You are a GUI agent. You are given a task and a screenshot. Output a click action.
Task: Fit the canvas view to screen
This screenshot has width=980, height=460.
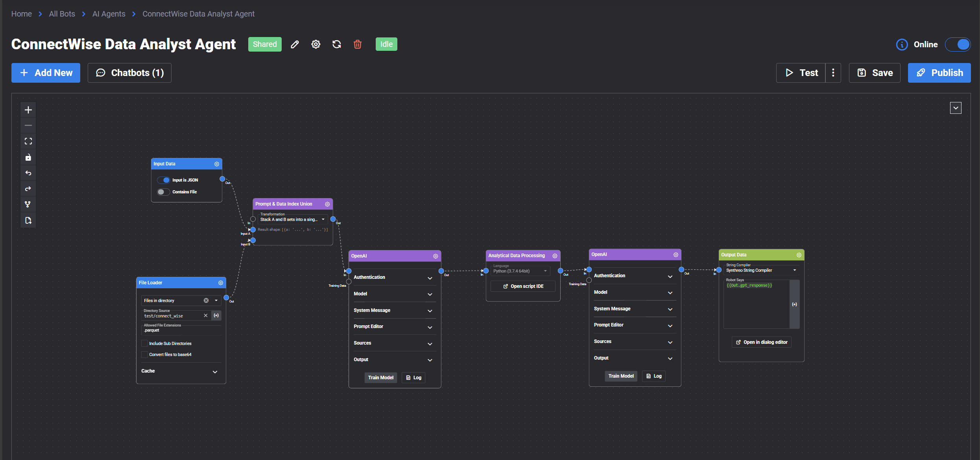[x=28, y=141]
